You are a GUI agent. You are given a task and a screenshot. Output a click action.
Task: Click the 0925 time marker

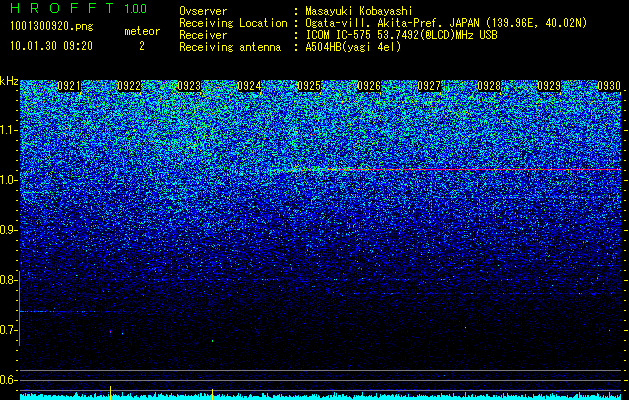point(309,86)
